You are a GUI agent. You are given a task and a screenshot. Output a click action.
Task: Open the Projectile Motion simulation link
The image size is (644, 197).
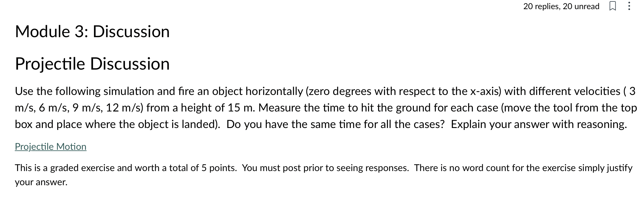pos(51,146)
